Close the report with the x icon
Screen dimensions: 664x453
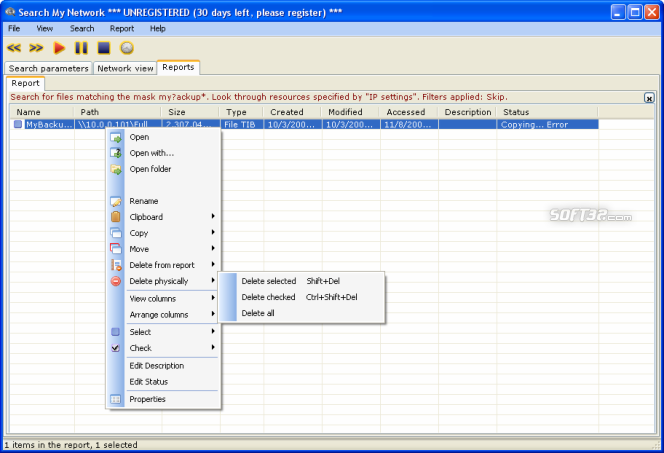click(649, 98)
